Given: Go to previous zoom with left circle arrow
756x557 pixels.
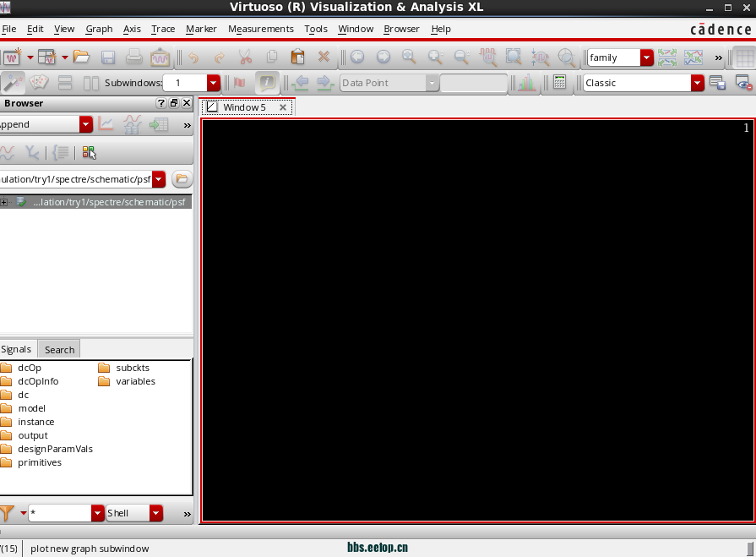Looking at the screenshot, I should tap(357, 57).
